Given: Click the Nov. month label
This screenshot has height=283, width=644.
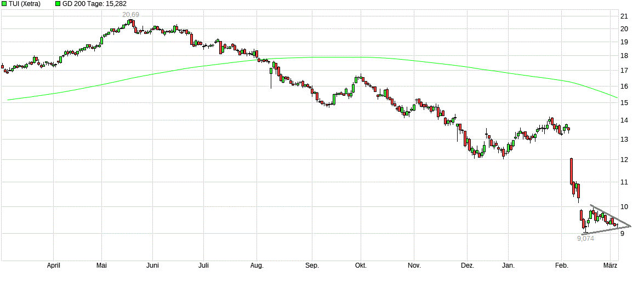Looking at the screenshot, I should click(x=414, y=265).
